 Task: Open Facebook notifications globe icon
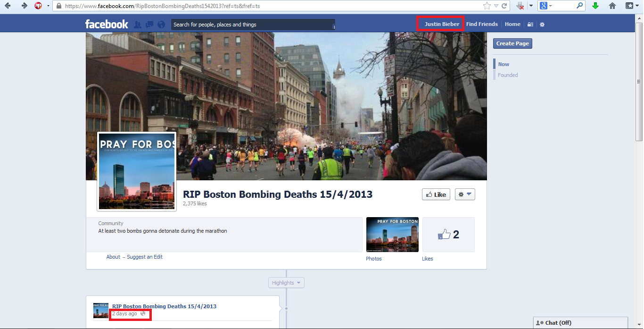tap(161, 25)
